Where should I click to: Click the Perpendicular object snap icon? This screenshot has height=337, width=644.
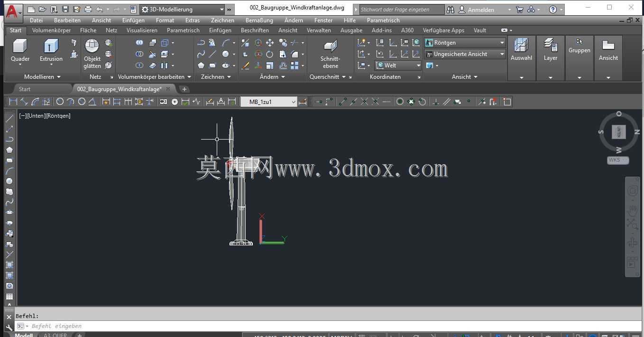coord(436,102)
